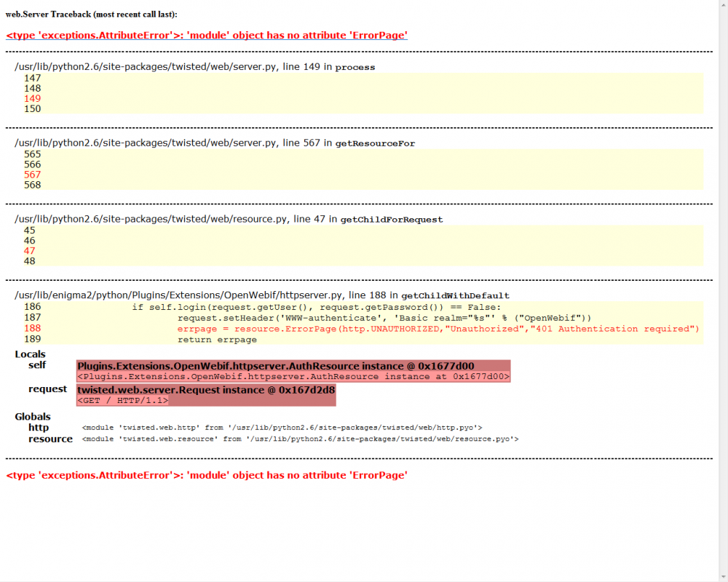Click the 'resource' global variable label
728x582 pixels.
[51, 439]
